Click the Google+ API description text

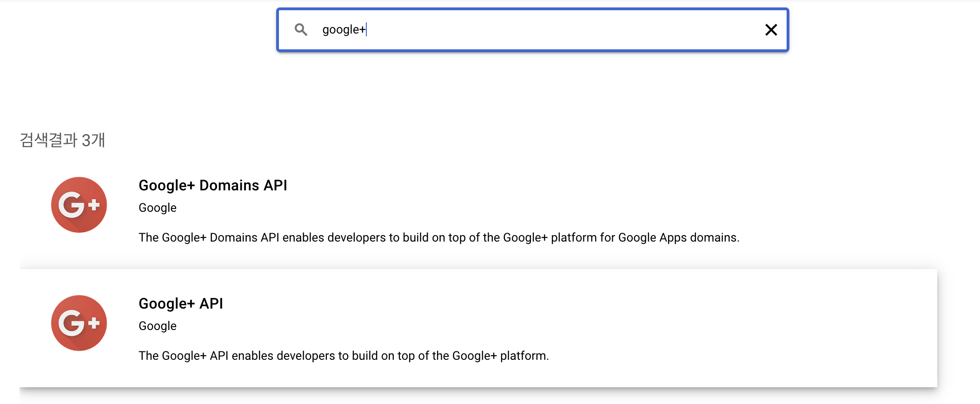344,356
